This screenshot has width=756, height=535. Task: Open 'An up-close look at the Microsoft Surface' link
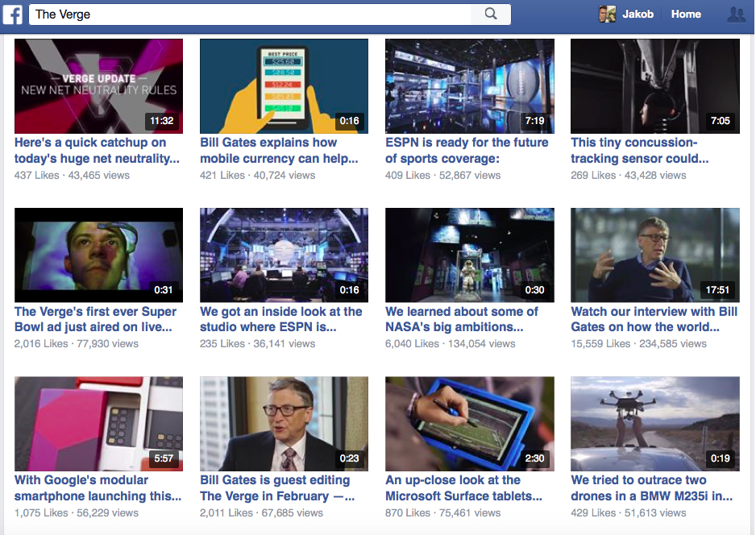pos(463,487)
